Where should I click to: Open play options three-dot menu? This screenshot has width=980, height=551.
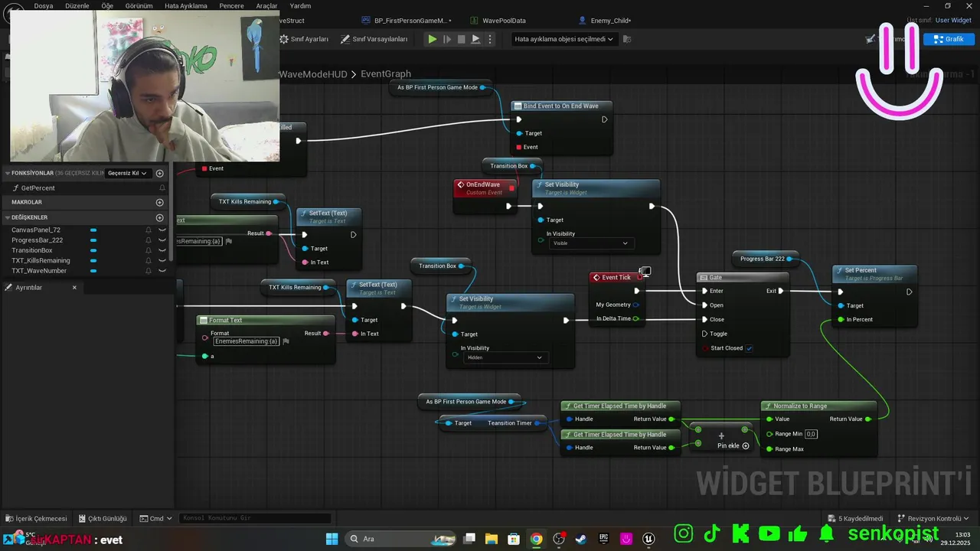(490, 39)
